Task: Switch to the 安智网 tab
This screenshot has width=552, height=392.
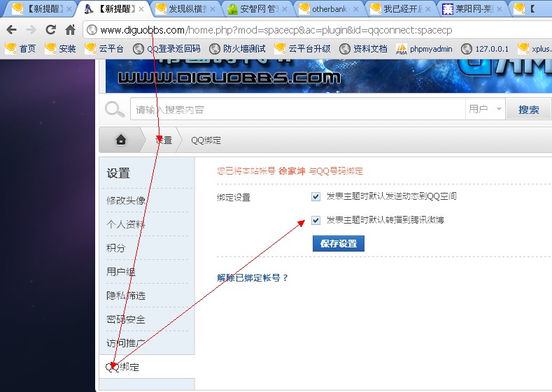Action: 257,9
